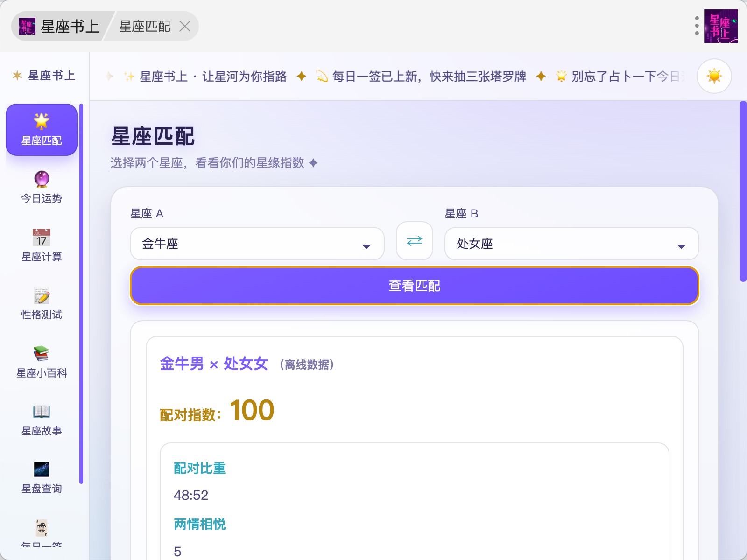Click the sidebar purple scrollbar
Screen dimensions: 747x560
81,294
